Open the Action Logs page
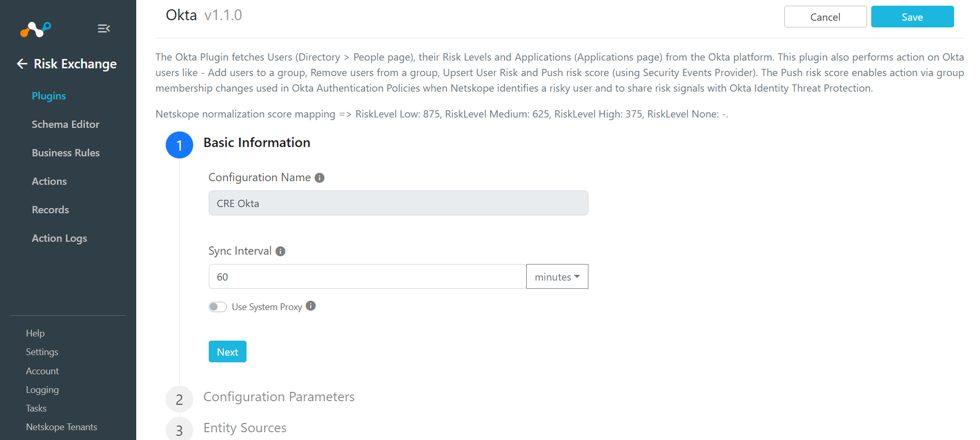The image size is (980, 440). (60, 238)
